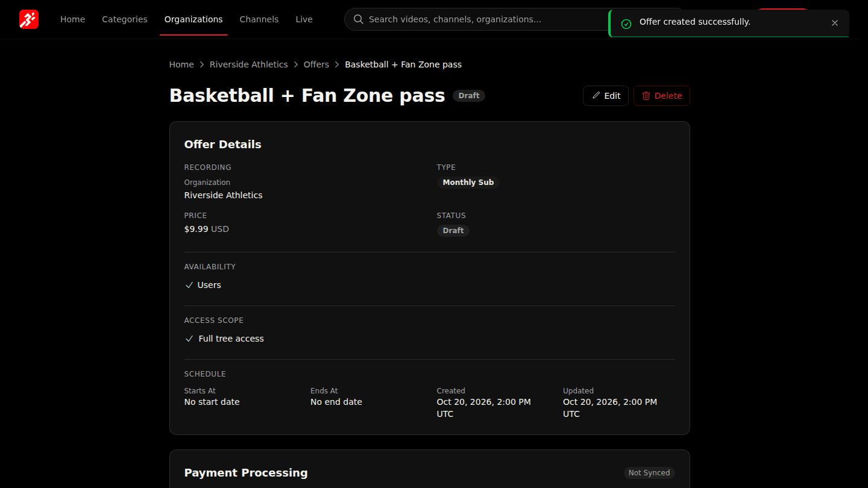Screen dimensions: 868x488
Task: Click the Updated date value
Action: 610,408
